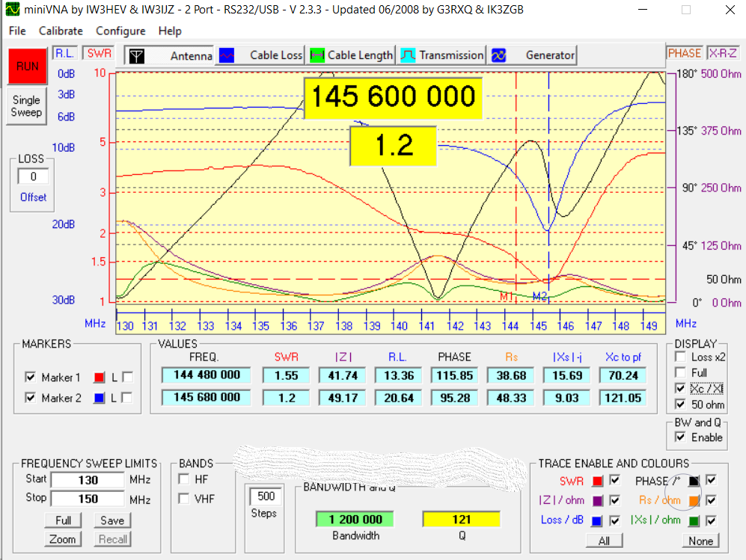The image size is (746, 560).
Task: Toggle the BW and Q Enable checkbox
Action: (x=680, y=437)
